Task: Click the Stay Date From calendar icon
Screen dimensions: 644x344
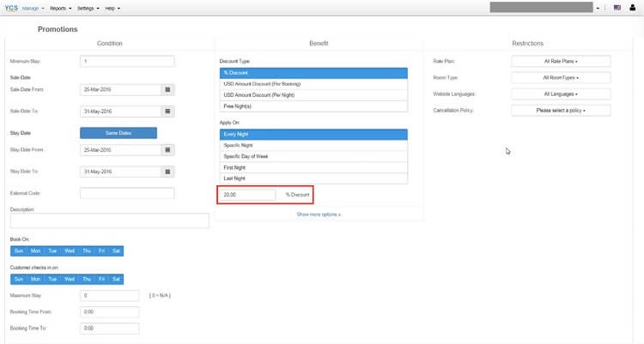Action: [x=167, y=149]
